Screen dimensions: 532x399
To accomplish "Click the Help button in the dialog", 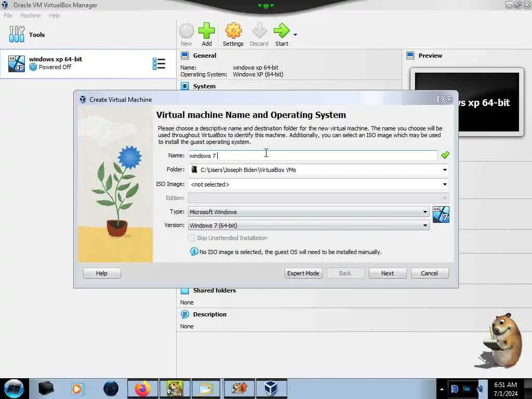I will tap(102, 273).
